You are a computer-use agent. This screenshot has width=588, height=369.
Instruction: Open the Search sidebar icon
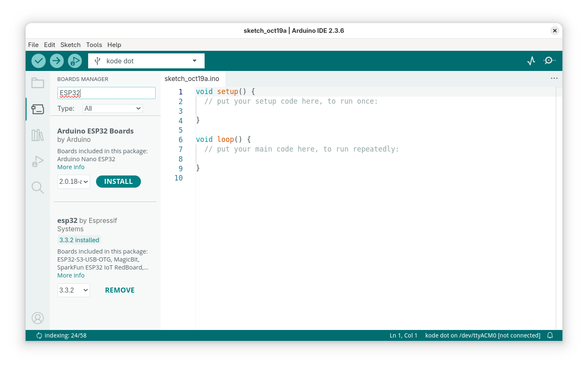(38, 187)
